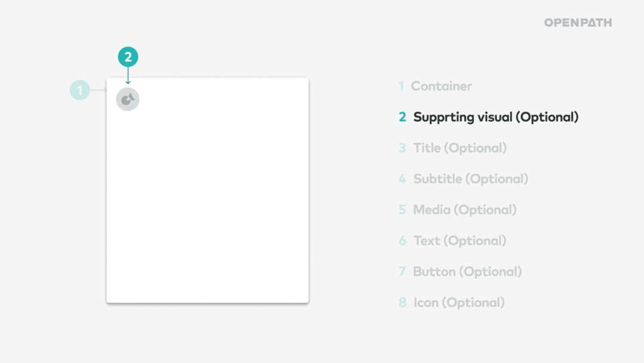This screenshot has width=644, height=363.
Task: Click the number 5 beside Media
Action: (x=402, y=210)
